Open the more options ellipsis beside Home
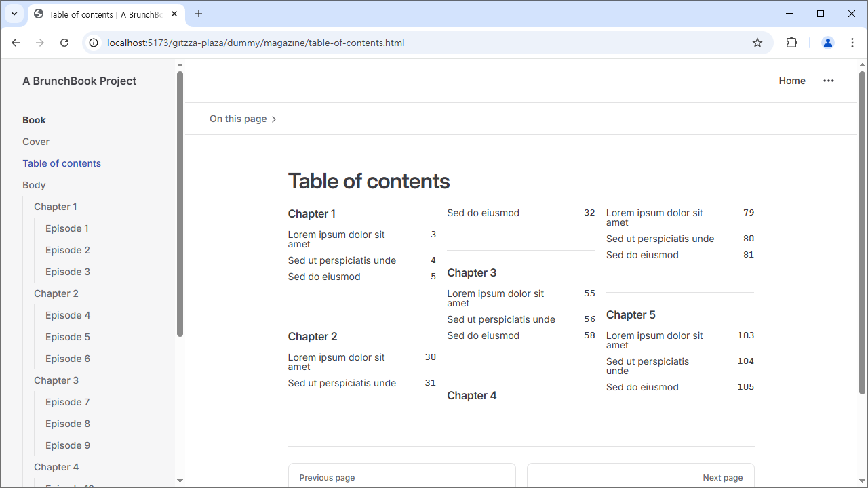This screenshot has height=488, width=868. pos(828,81)
